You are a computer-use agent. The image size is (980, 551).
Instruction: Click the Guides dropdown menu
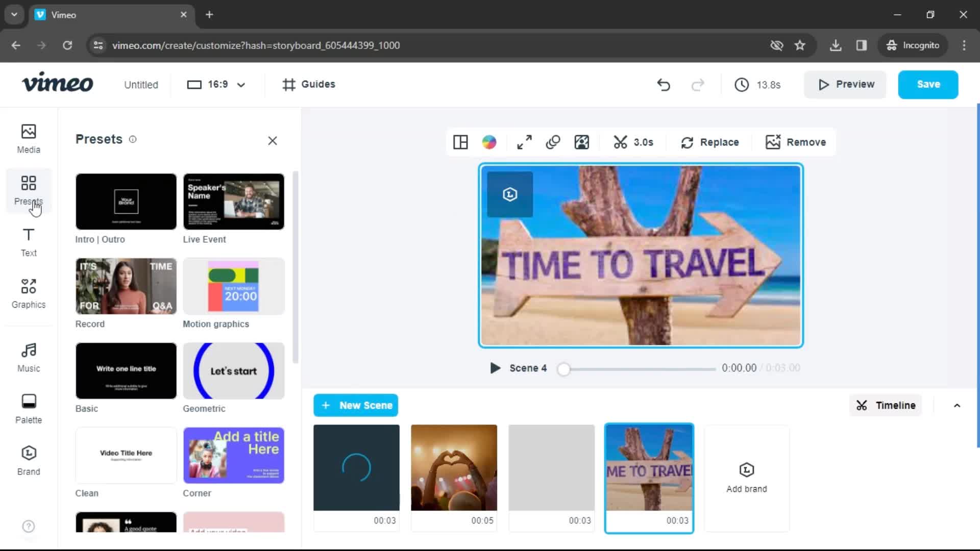[309, 84]
